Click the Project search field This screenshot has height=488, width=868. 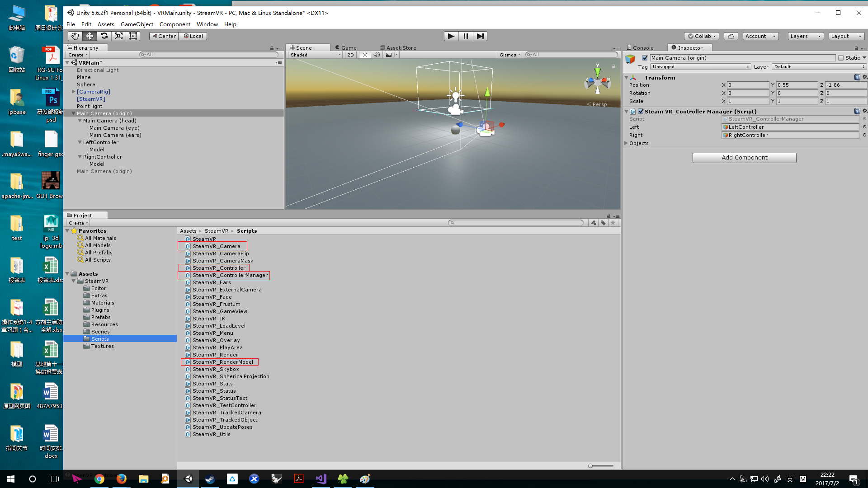(516, 223)
